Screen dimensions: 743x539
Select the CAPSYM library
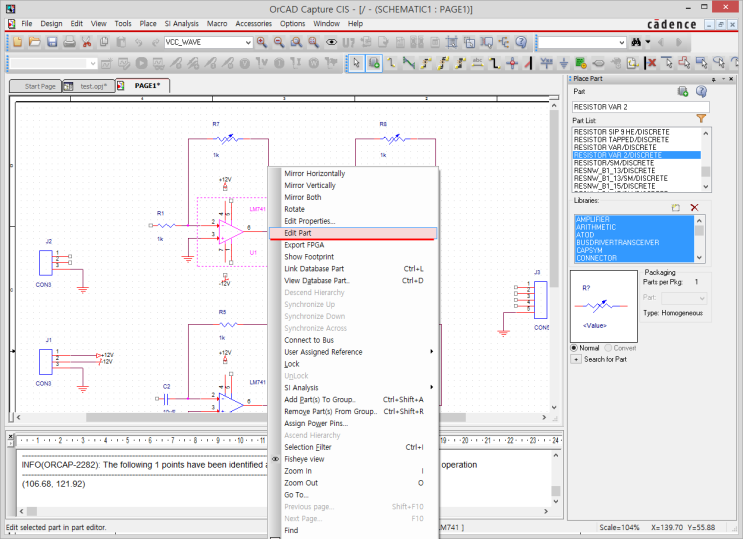[x=589, y=250]
